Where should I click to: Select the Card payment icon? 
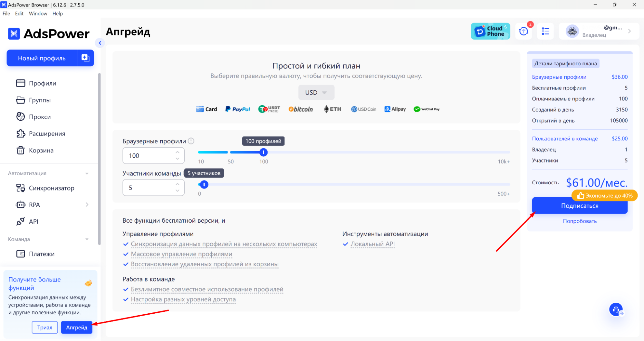pos(207,109)
